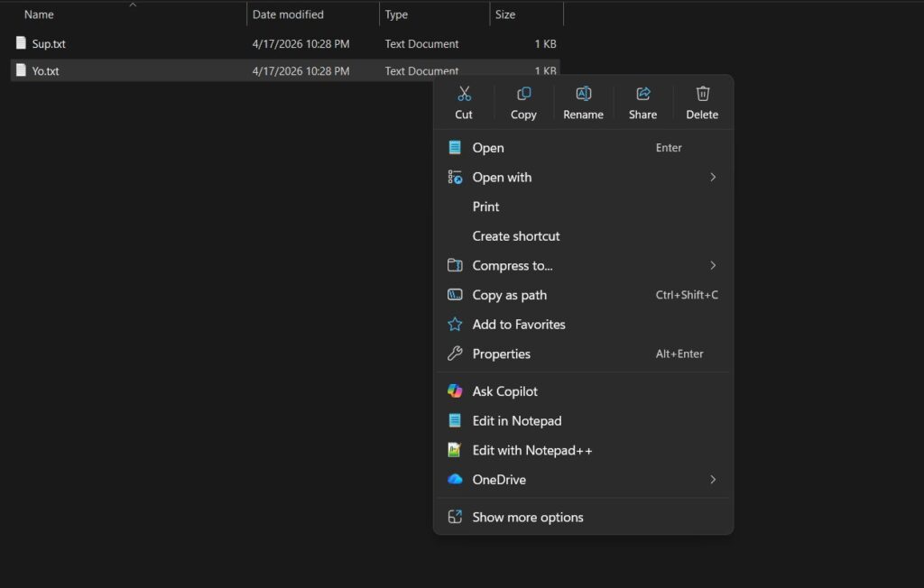The width and height of the screenshot is (924, 588).
Task: Click the Yo.txt file icon
Action: [22, 70]
